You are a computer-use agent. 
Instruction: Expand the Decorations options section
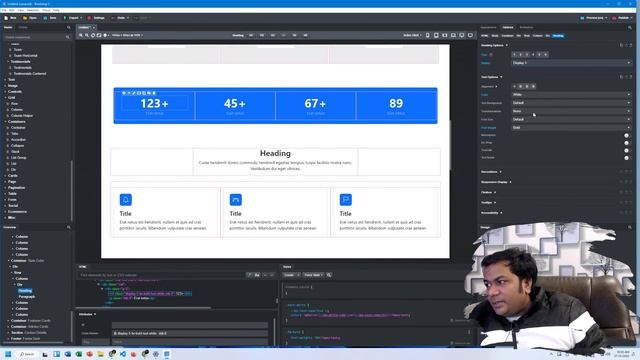click(491, 172)
